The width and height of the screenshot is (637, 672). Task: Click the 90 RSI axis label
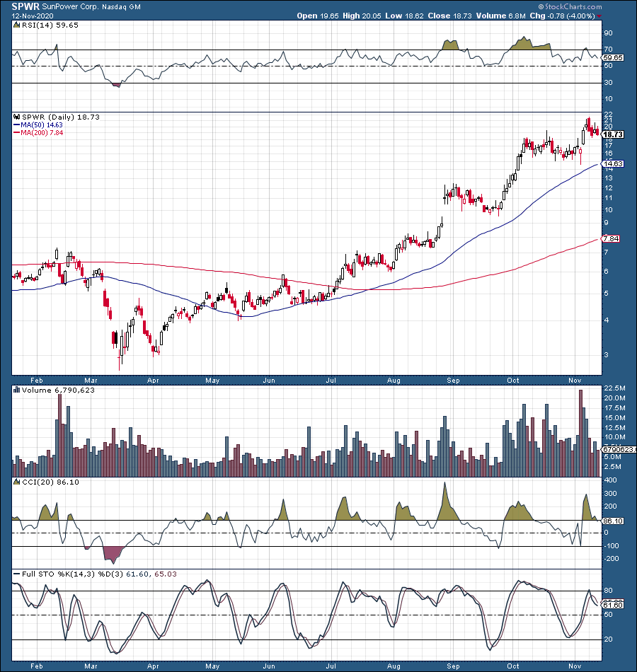608,33
